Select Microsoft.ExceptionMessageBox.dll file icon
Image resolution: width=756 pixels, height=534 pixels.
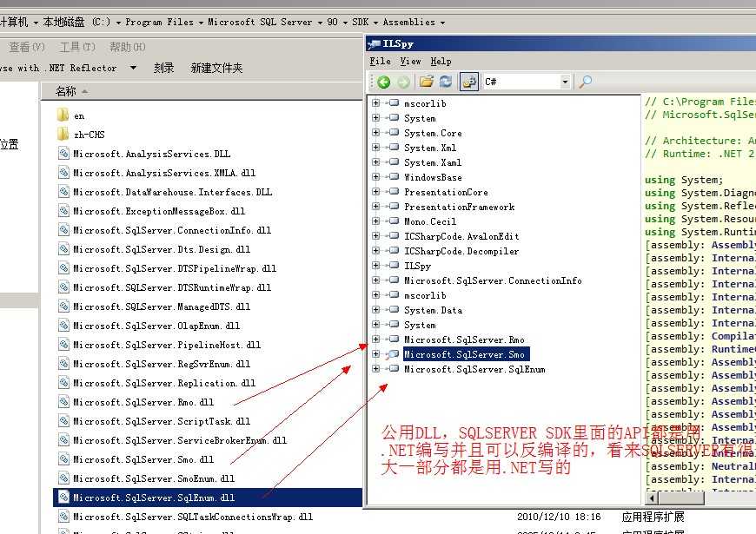[63, 211]
